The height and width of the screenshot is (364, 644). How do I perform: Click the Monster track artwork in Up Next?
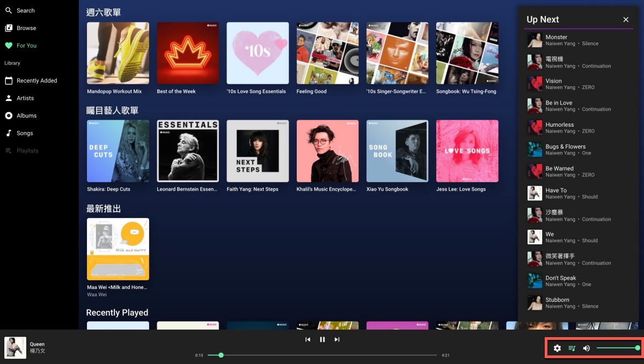[x=535, y=40]
